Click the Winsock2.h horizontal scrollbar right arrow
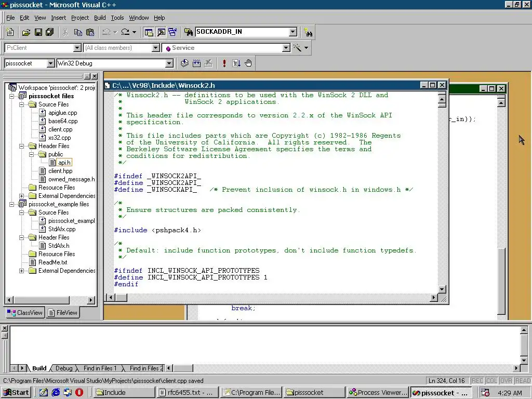 (434, 298)
